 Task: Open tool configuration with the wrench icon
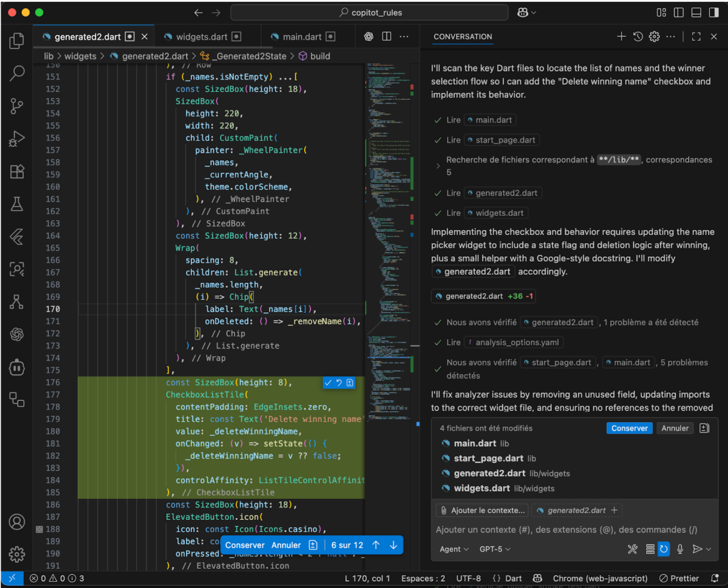(x=632, y=549)
